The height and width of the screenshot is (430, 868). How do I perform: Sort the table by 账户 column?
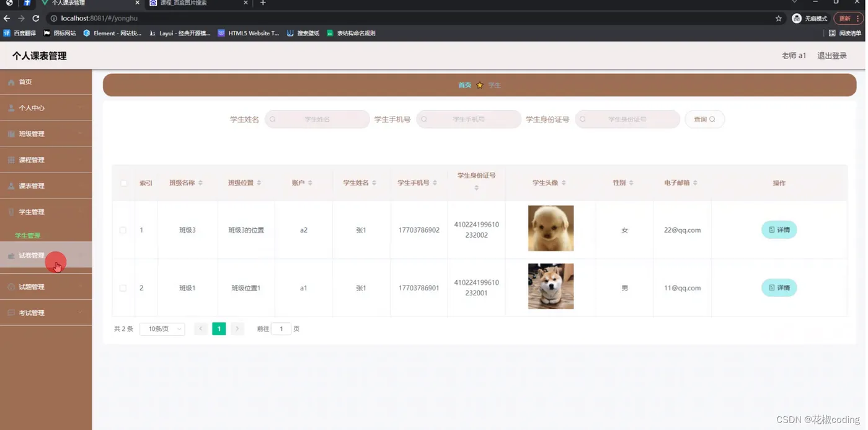(x=310, y=183)
